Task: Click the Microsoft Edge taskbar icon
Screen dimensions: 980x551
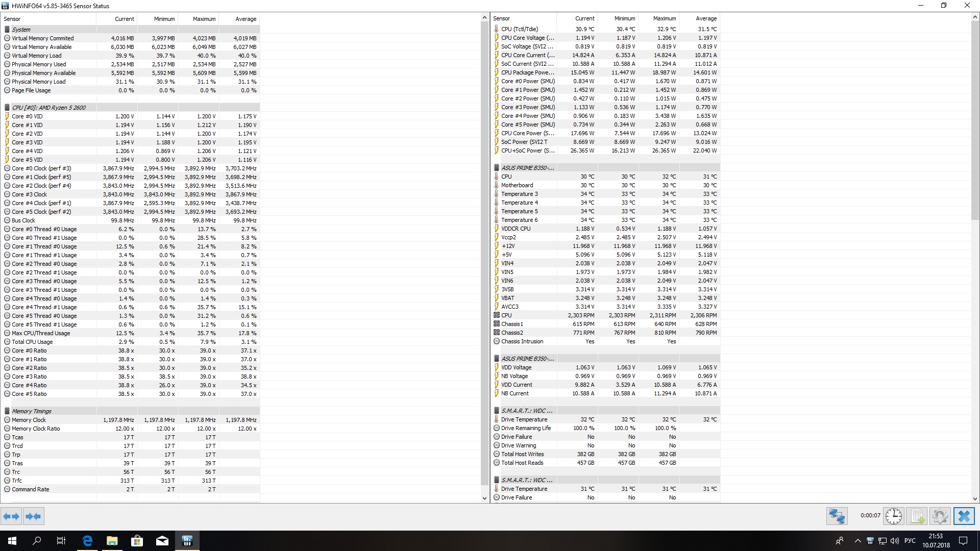Action: click(87, 541)
